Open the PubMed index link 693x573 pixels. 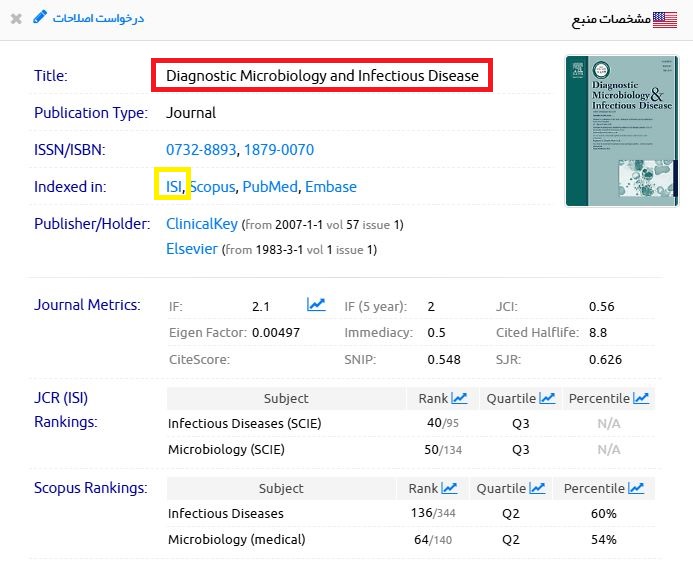click(269, 187)
